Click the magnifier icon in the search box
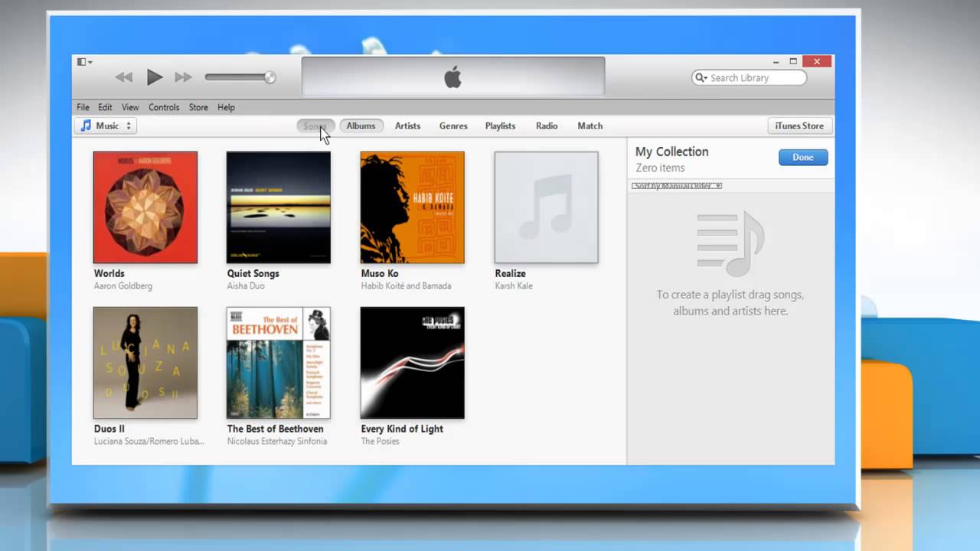 pos(701,77)
